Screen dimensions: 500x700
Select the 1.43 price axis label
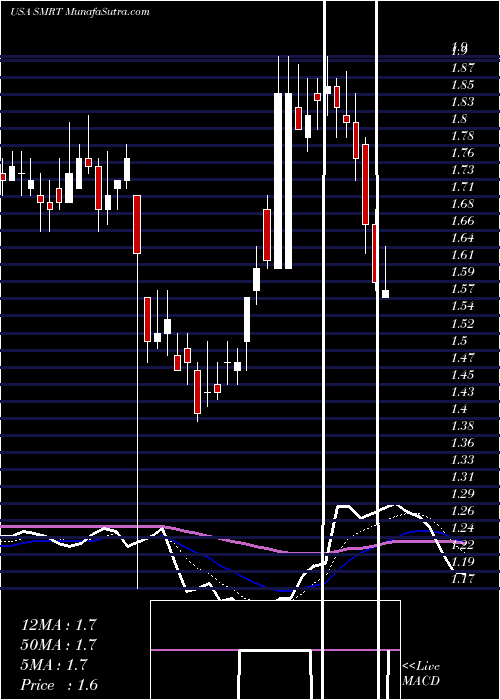[x=465, y=391]
